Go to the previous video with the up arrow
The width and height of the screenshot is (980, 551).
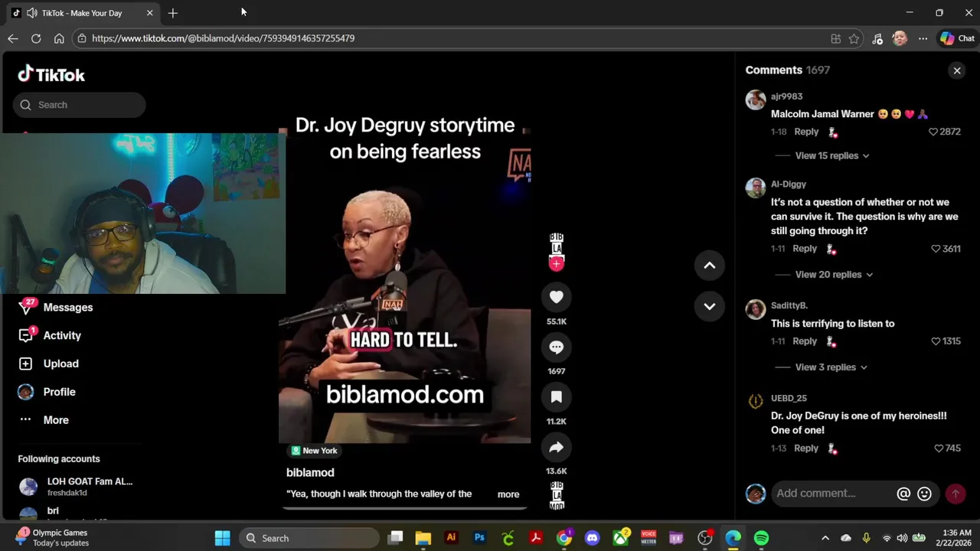710,266
